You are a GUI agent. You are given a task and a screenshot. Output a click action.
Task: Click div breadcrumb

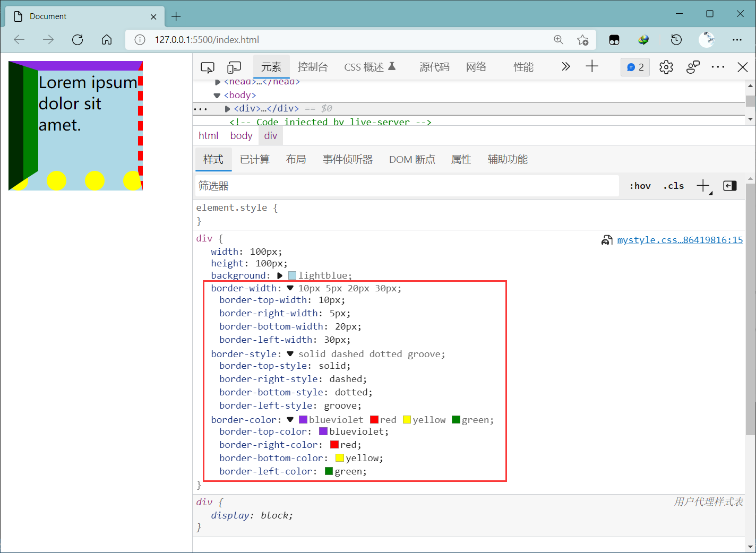click(271, 135)
